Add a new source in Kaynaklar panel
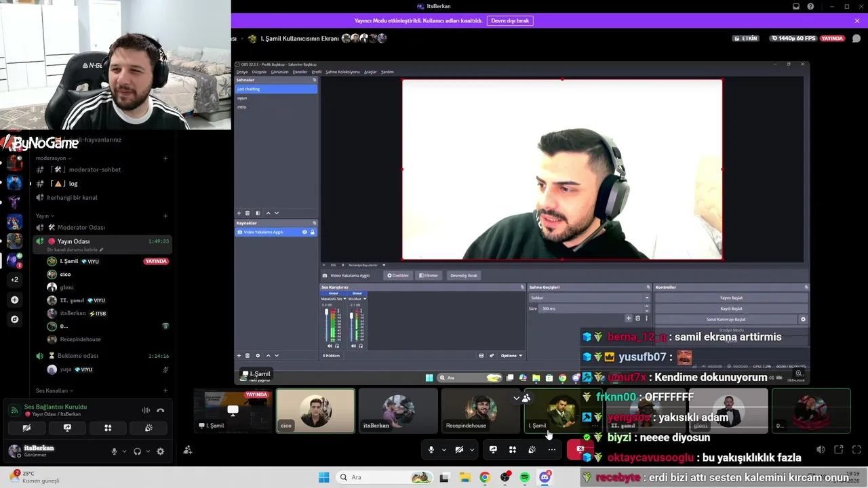 click(239, 355)
